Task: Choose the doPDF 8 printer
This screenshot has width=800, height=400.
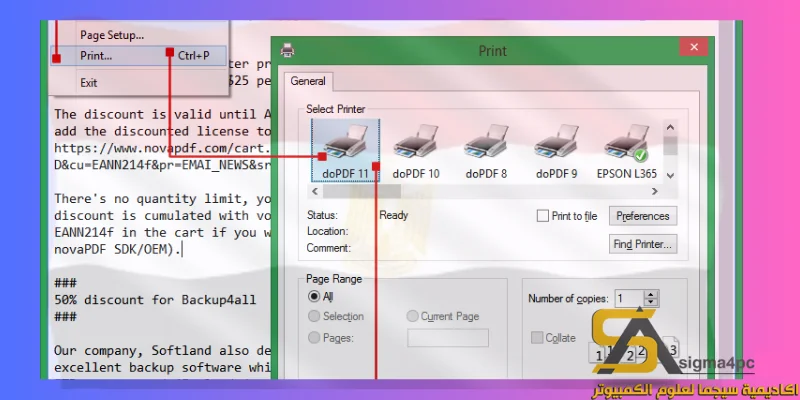Action: coord(486,151)
